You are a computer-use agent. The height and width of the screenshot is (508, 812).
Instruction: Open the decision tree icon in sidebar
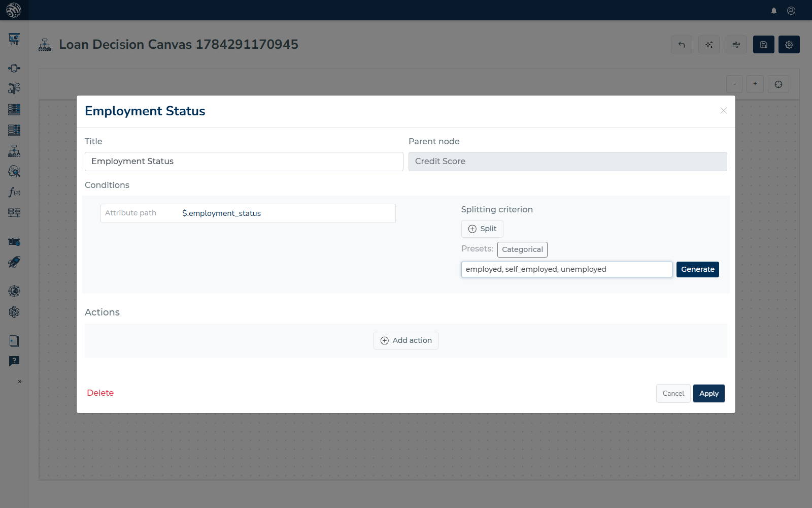point(14,151)
